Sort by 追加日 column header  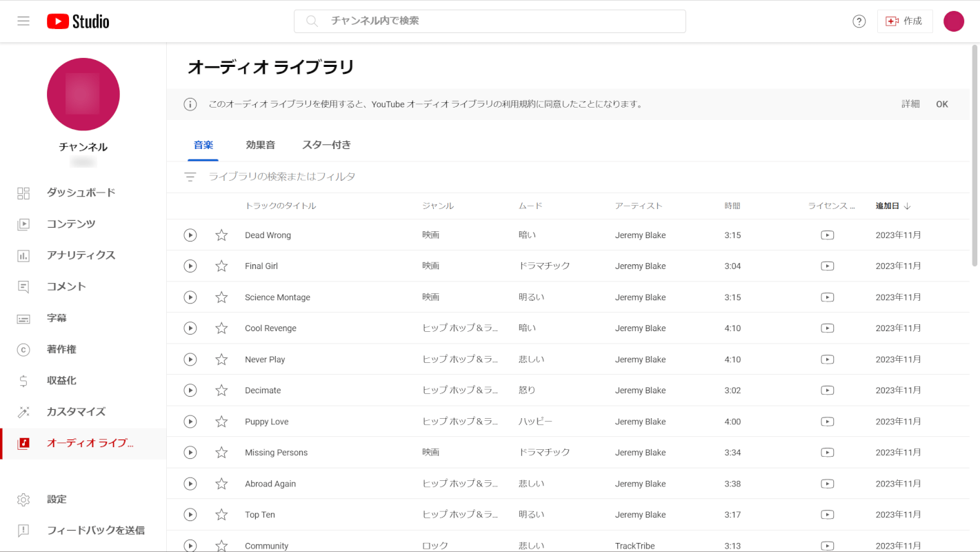pos(893,206)
